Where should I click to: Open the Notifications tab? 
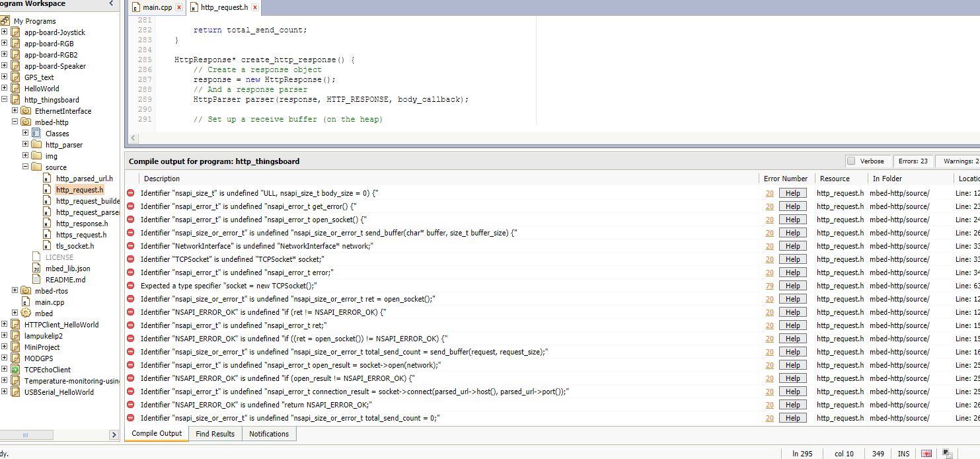click(269, 434)
